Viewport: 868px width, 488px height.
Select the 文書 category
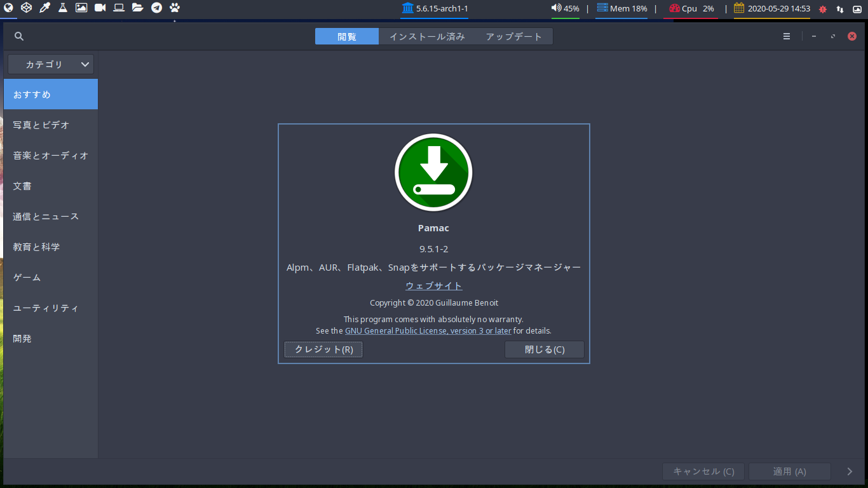pyautogui.click(x=51, y=186)
